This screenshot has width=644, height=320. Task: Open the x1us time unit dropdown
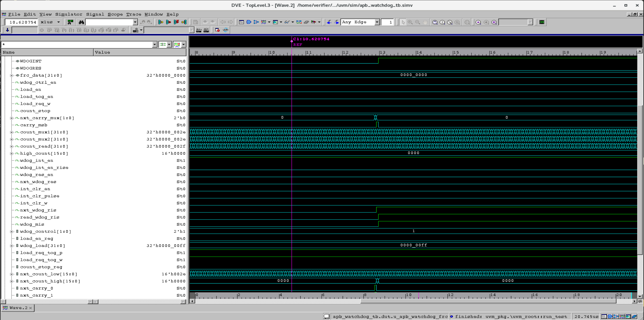[x=58, y=22]
